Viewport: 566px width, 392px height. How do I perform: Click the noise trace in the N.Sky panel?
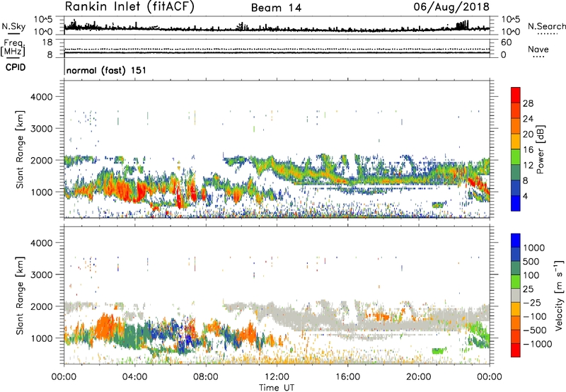point(277,28)
